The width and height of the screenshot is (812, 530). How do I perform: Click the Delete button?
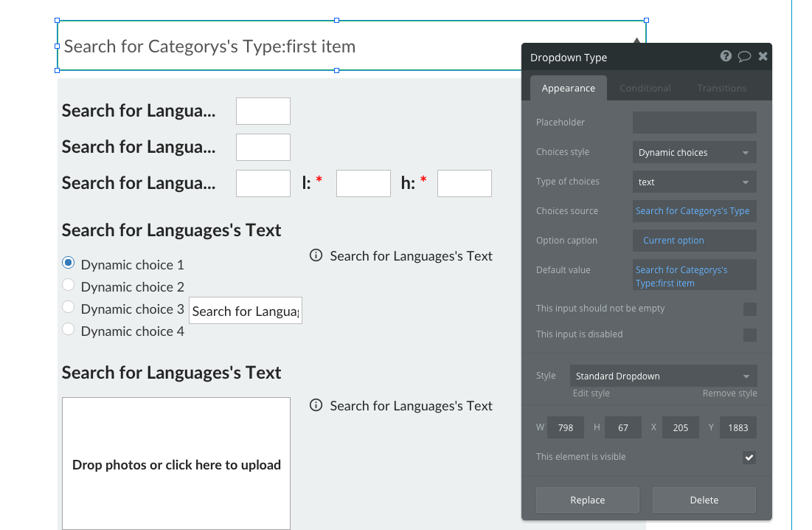(x=704, y=500)
